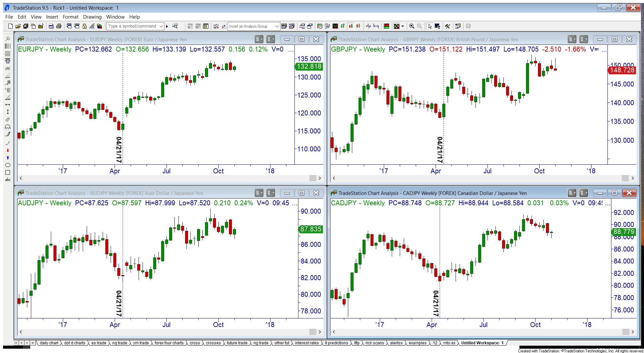Toggle the S button on EURJPY chart
The image size is (644, 353).
click(x=259, y=39)
